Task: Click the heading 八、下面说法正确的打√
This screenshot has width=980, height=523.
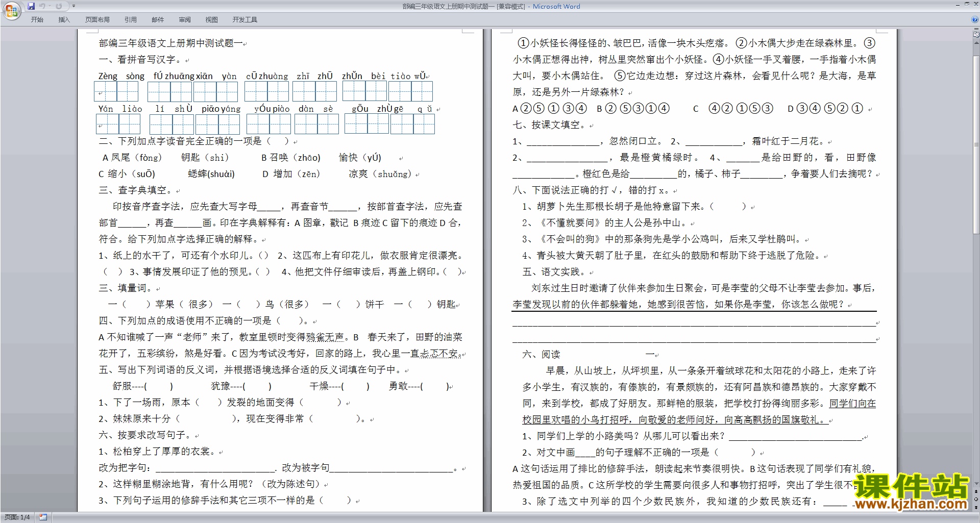Action: coord(566,190)
